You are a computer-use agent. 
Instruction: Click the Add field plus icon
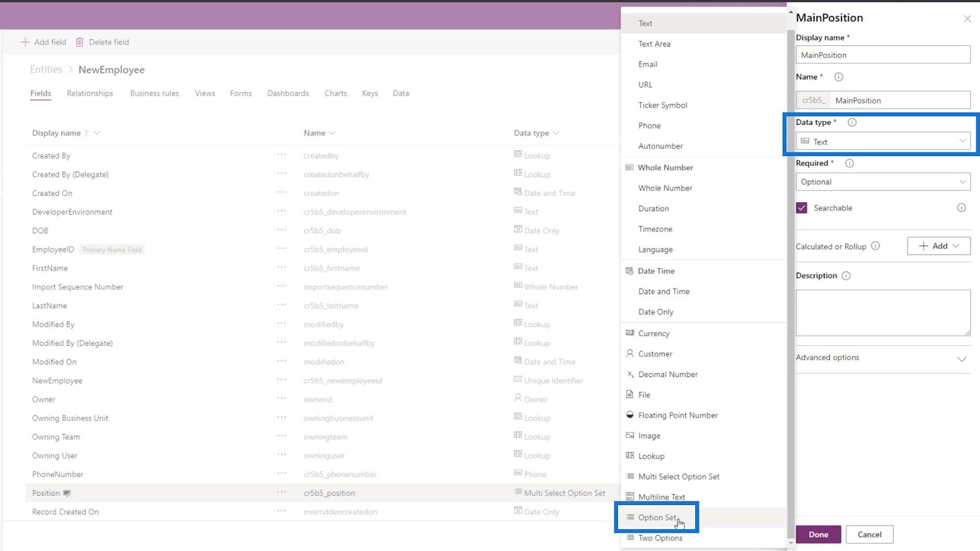(25, 42)
